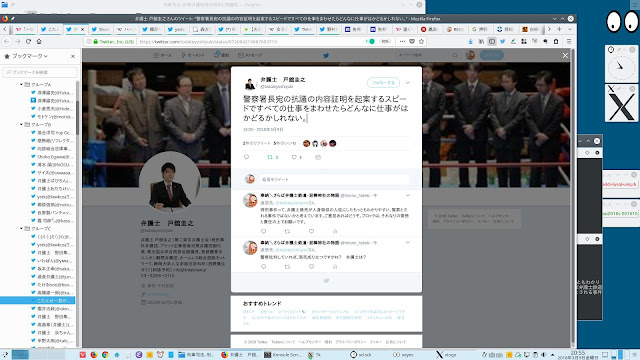Reload the page in Firefox
This screenshot has height=360, width=640.
[x=28, y=41]
